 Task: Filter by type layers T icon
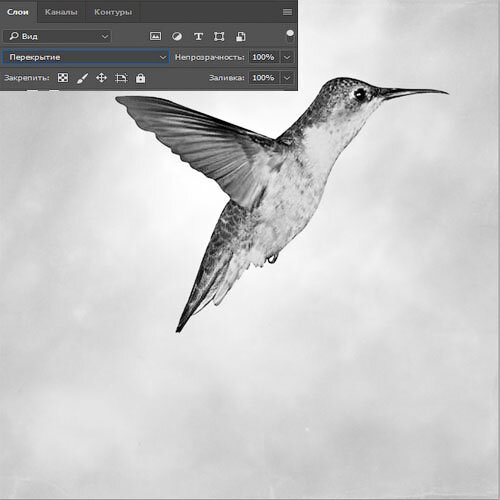(x=198, y=36)
